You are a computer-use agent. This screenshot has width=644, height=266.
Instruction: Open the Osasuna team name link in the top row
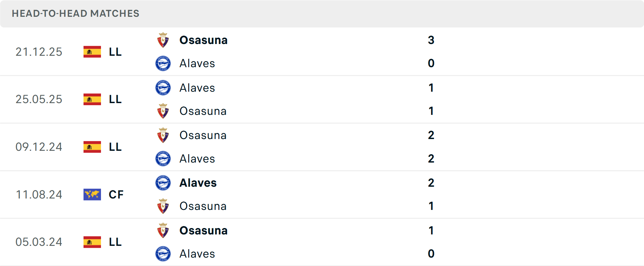(x=204, y=40)
